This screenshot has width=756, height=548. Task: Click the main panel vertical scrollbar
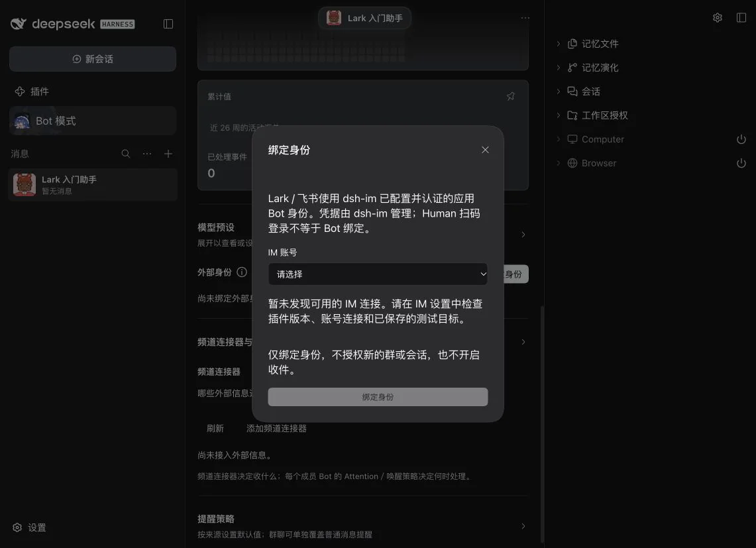click(542, 425)
